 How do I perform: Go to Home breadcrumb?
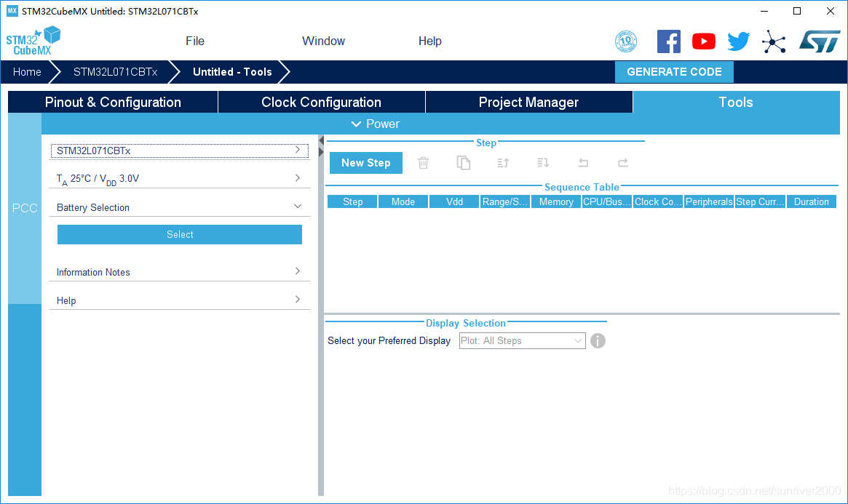click(x=27, y=72)
